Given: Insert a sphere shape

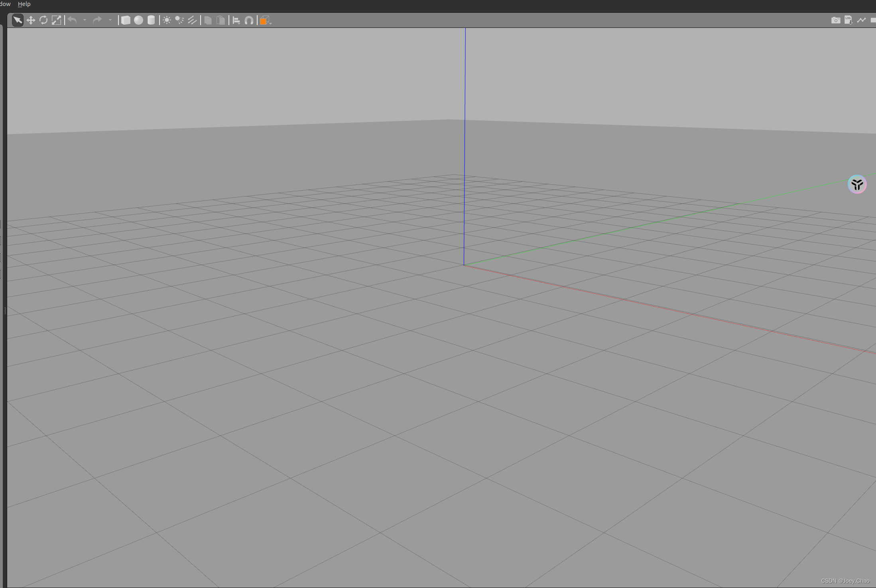Looking at the screenshot, I should 138,20.
